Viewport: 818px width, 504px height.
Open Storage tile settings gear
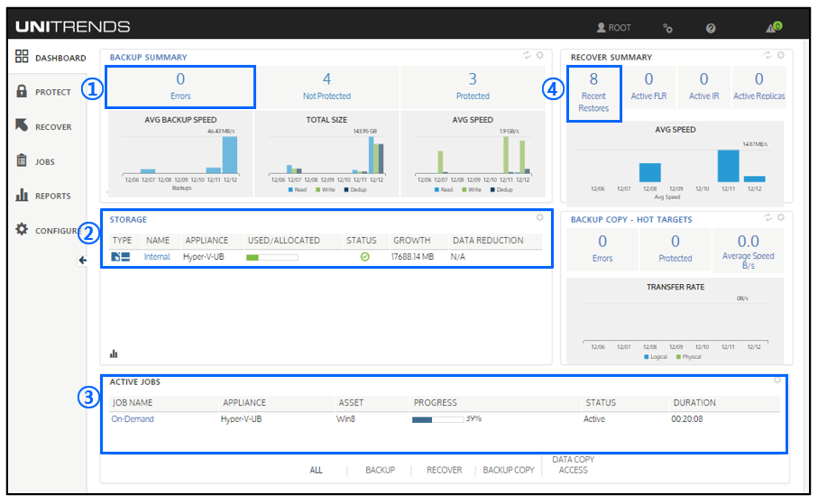540,217
